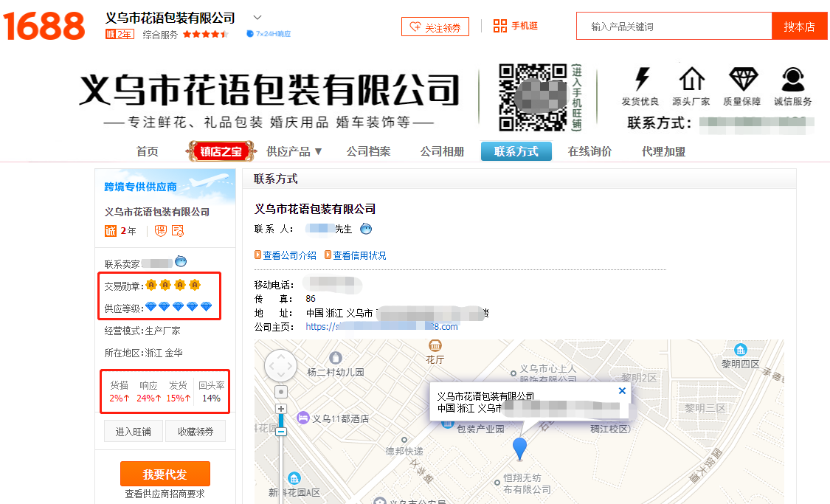Click the map zoom out minus button
The image size is (830, 504).
(x=281, y=432)
